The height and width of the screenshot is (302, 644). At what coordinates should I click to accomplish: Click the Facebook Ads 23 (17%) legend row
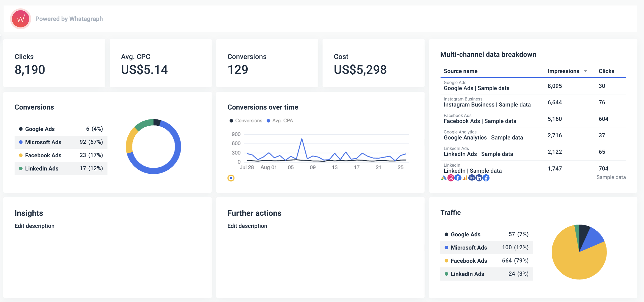[x=61, y=155]
